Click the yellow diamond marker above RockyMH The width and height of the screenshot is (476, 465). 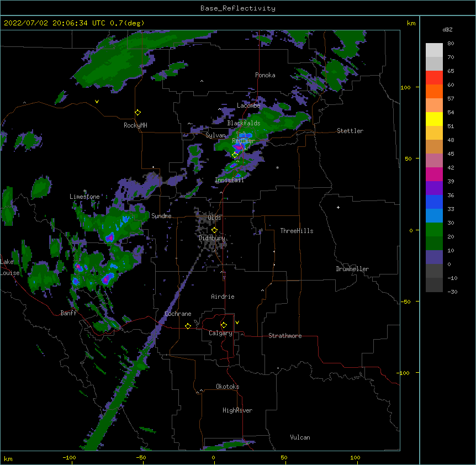(138, 113)
